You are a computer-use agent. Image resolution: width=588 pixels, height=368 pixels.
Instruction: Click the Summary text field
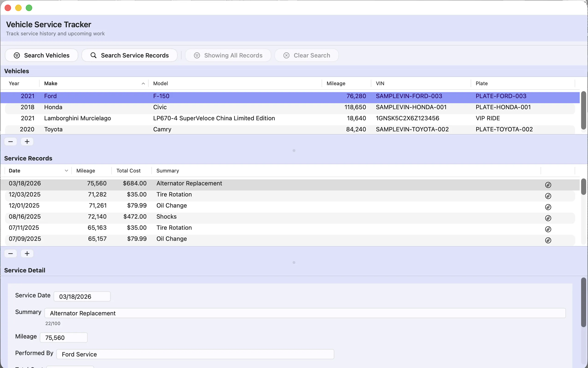click(x=305, y=313)
